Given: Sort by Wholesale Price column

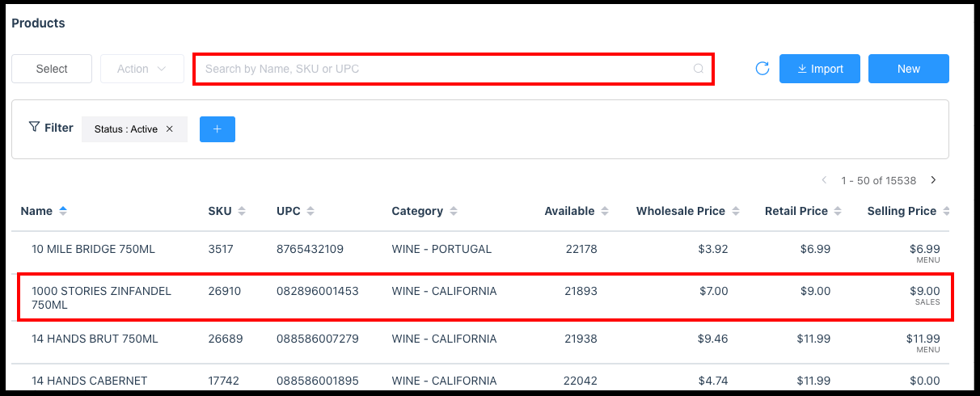Looking at the screenshot, I should [x=735, y=211].
